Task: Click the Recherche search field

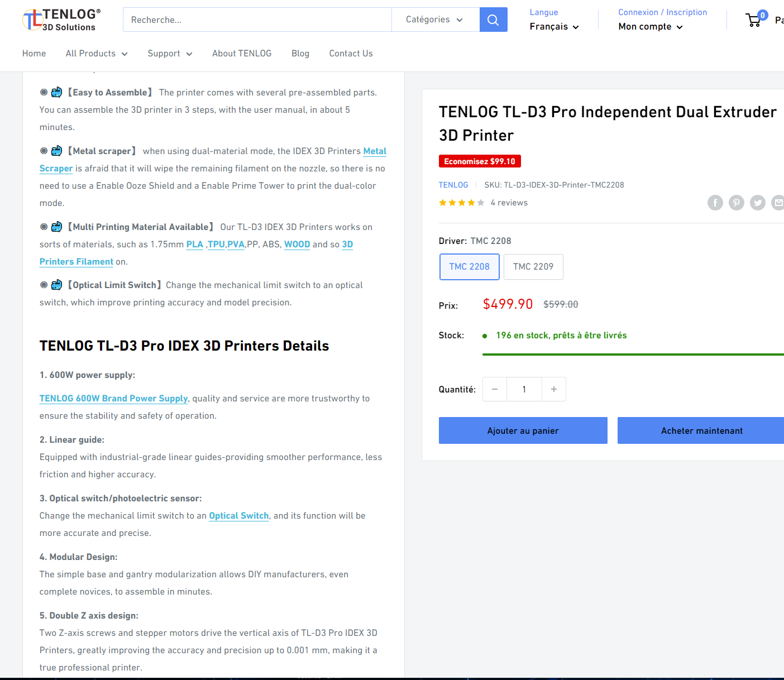Action: click(257, 20)
